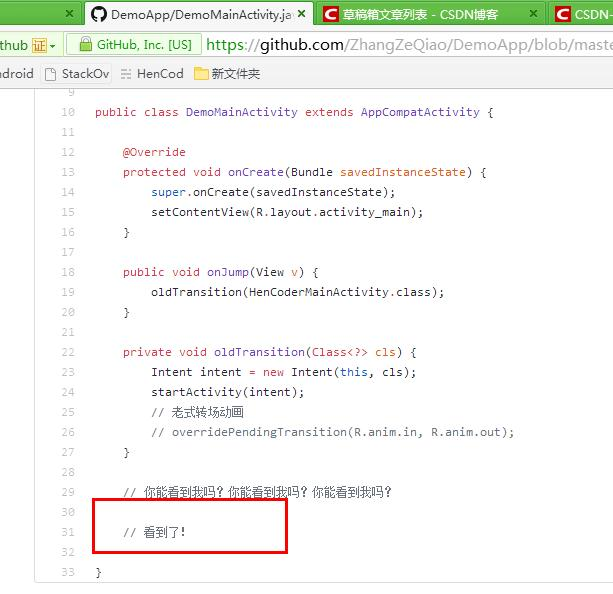Click the onCreate method name on line 13
The height and width of the screenshot is (594, 613).
[256, 172]
